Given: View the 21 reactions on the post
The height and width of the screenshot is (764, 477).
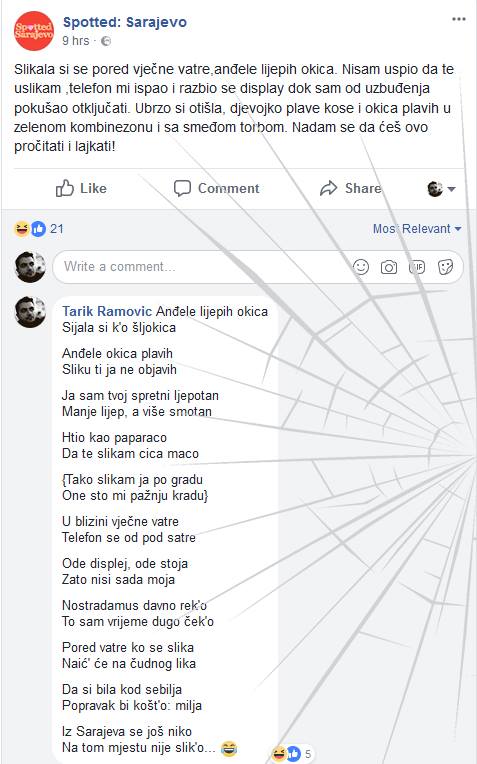Looking at the screenshot, I should pos(57,229).
